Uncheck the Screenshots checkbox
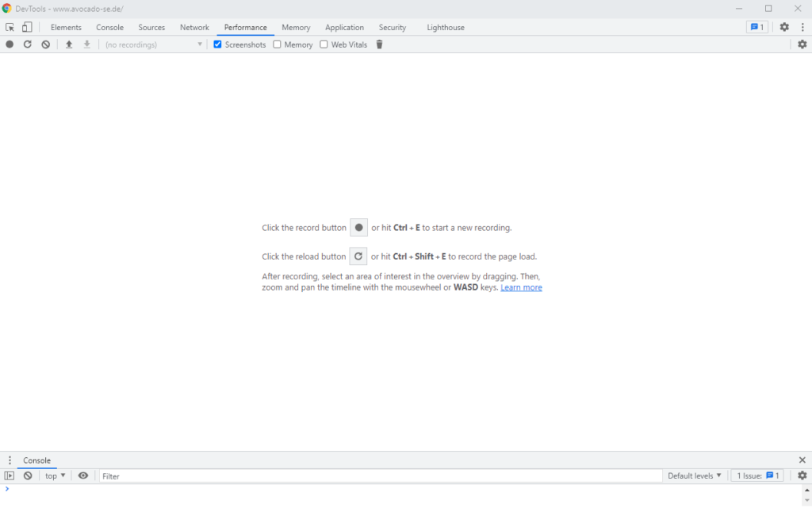 pyautogui.click(x=218, y=44)
